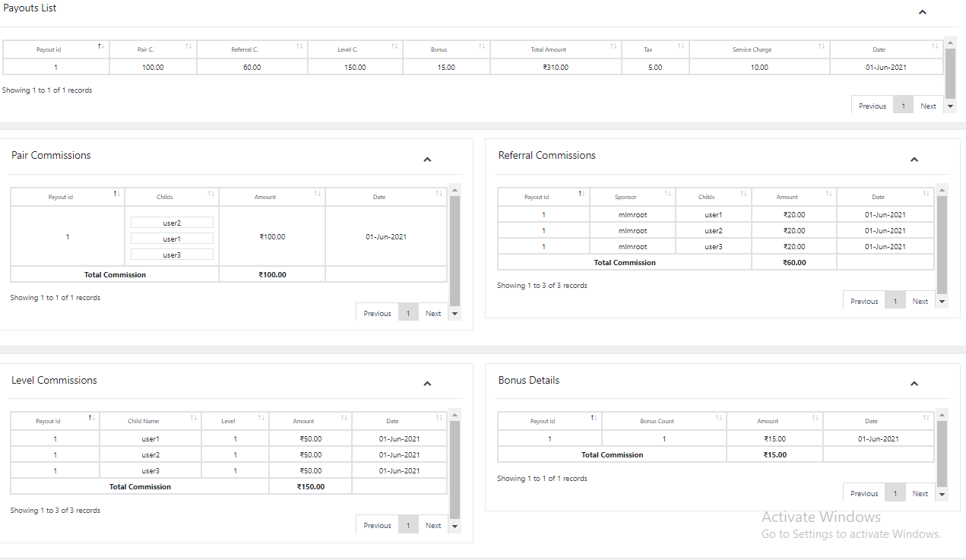This screenshot has width=966, height=560.
Task: Sort Level Commissions by Child Name
Action: (x=144, y=421)
